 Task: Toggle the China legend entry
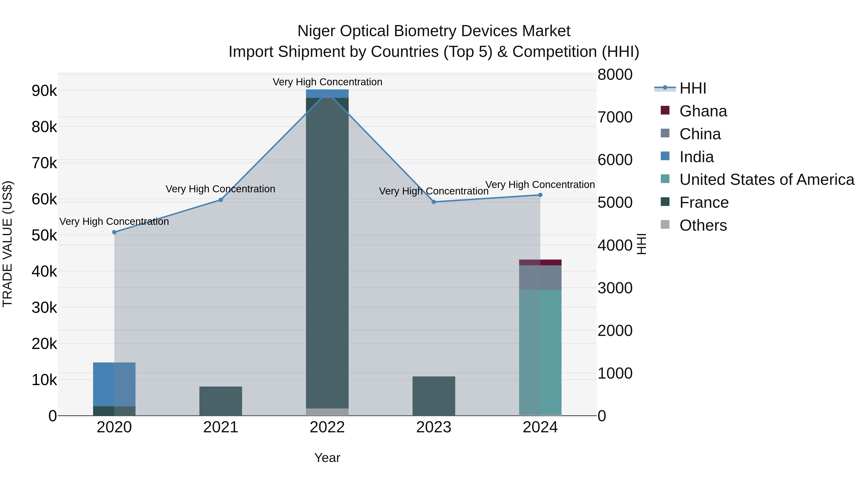tap(691, 134)
